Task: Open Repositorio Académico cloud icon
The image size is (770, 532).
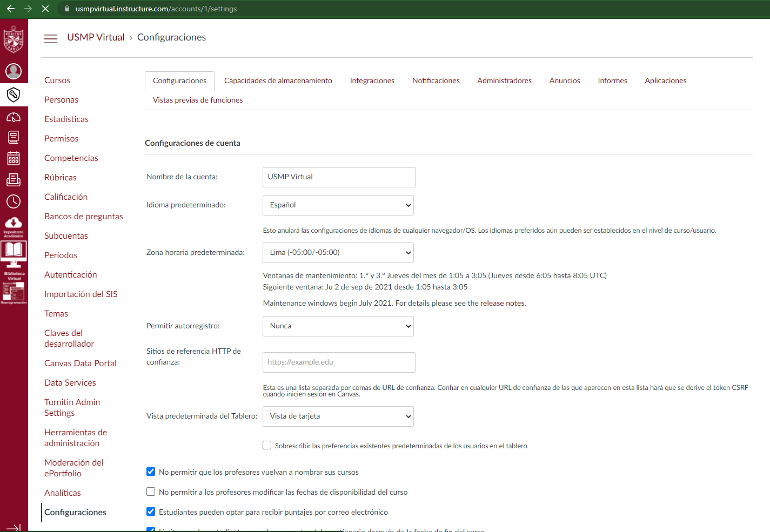Action: click(x=14, y=227)
